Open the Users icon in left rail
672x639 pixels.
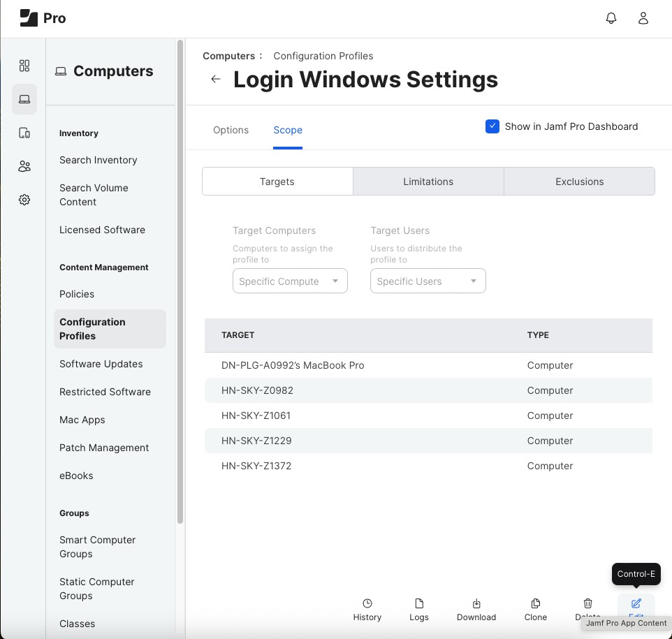[x=24, y=166]
